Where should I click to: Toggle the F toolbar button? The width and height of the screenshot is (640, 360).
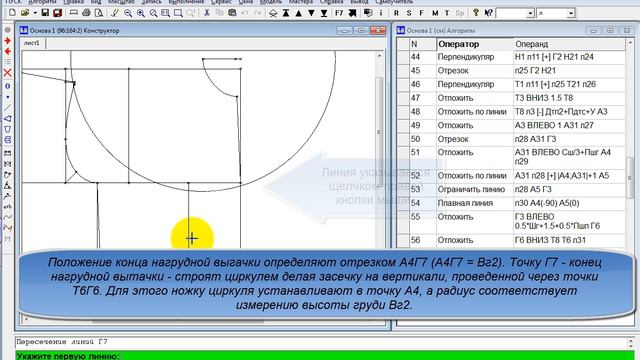[422, 13]
